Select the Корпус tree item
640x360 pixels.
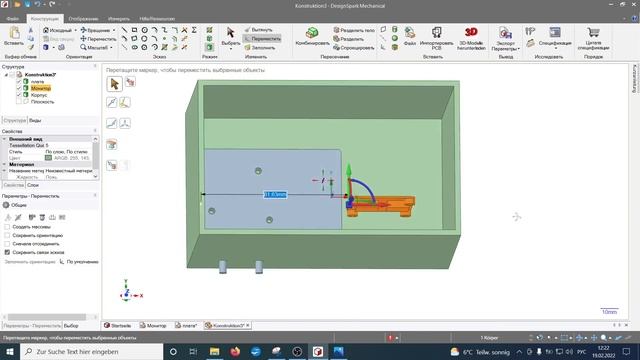39,95
